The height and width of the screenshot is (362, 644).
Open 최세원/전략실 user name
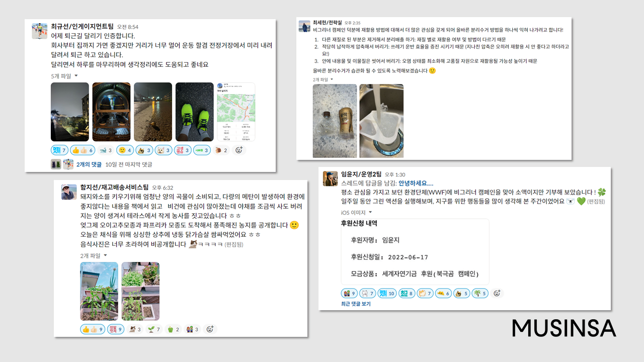click(x=327, y=23)
